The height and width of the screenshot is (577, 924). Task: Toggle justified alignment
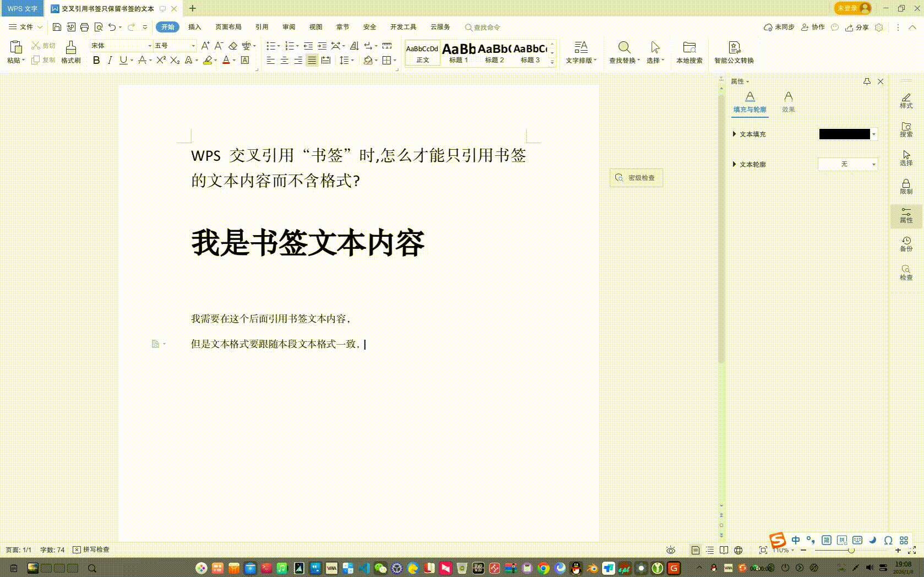point(312,60)
